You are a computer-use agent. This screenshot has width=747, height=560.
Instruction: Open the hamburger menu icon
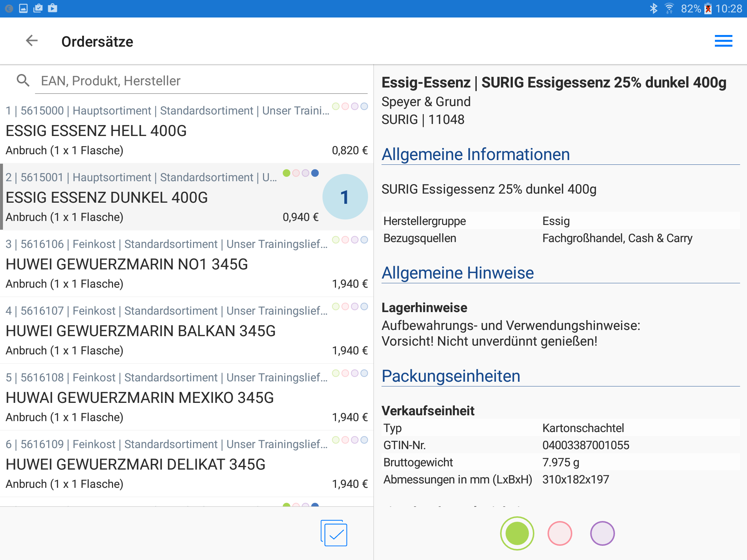click(x=723, y=41)
